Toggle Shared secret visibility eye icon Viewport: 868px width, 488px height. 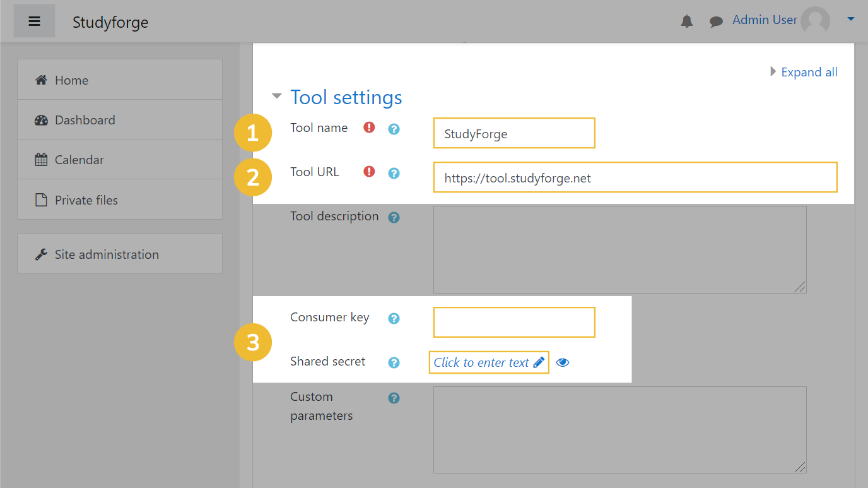563,362
